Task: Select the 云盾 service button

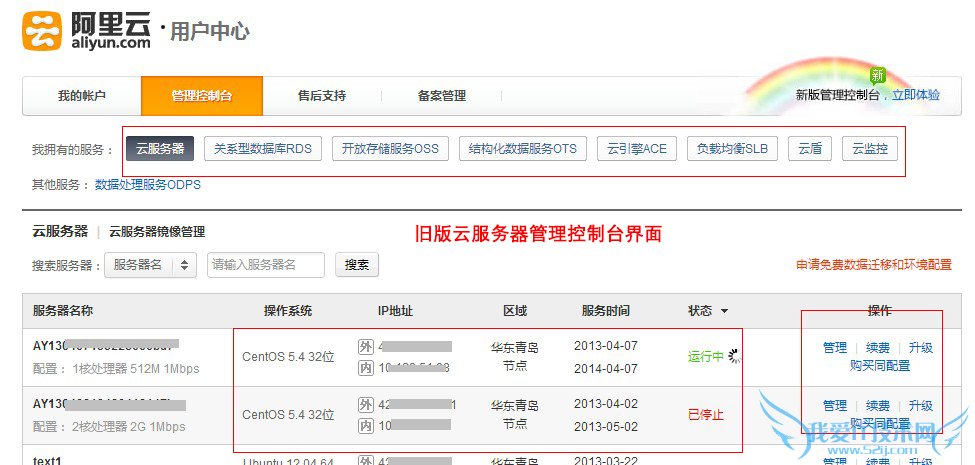Action: point(810,149)
